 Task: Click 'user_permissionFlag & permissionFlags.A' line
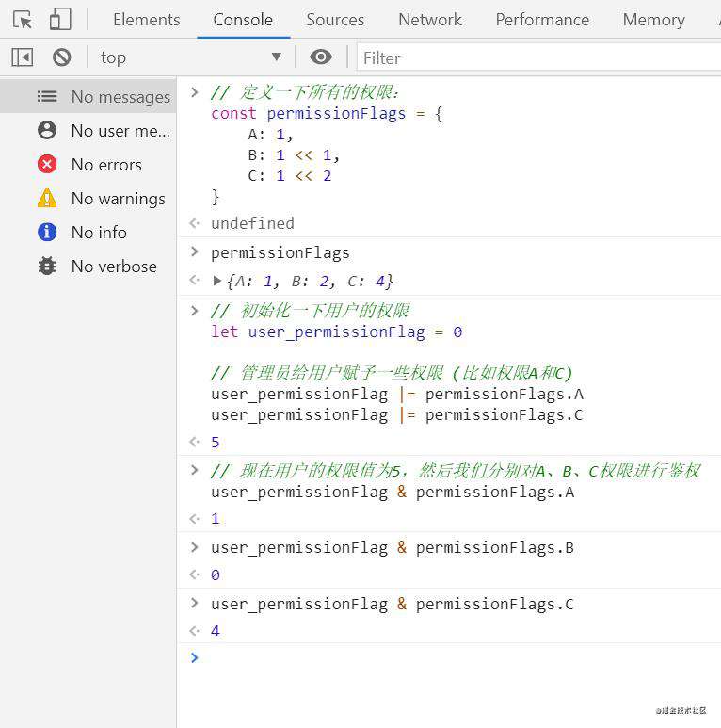coord(393,492)
